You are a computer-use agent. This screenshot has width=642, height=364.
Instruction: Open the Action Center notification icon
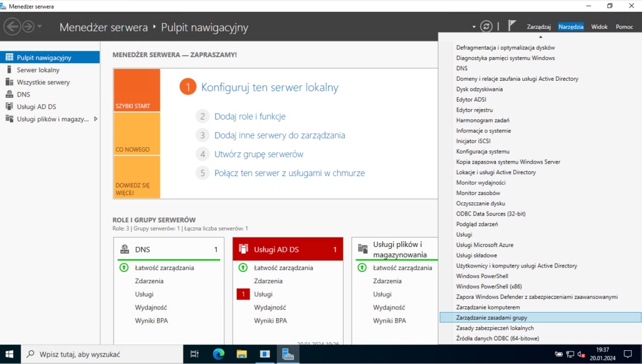click(x=628, y=354)
